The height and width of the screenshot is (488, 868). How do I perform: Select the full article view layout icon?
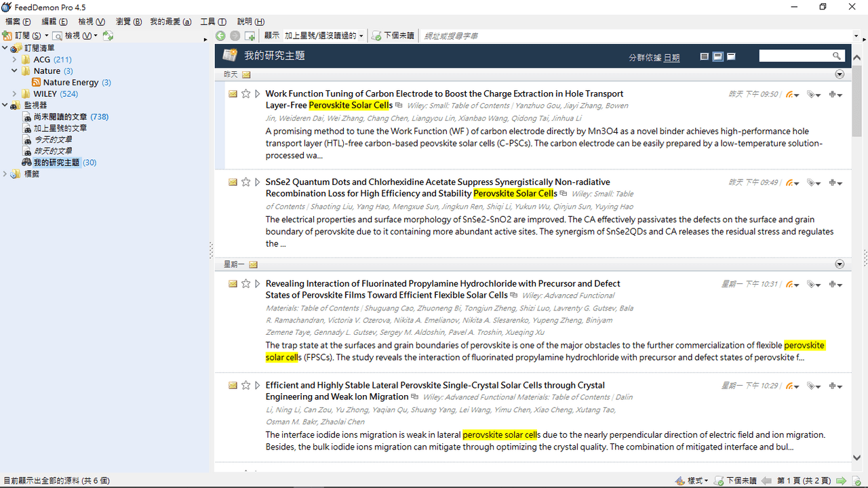pyautogui.click(x=731, y=56)
